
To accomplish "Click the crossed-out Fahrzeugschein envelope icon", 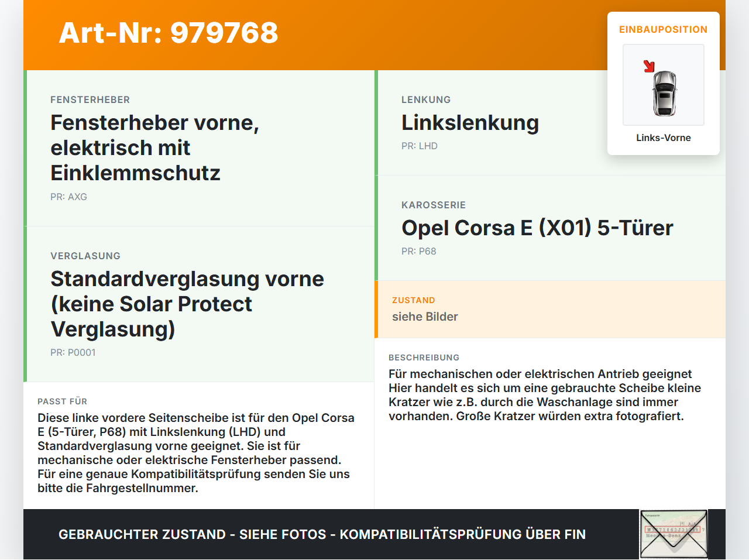I will [x=673, y=534].
